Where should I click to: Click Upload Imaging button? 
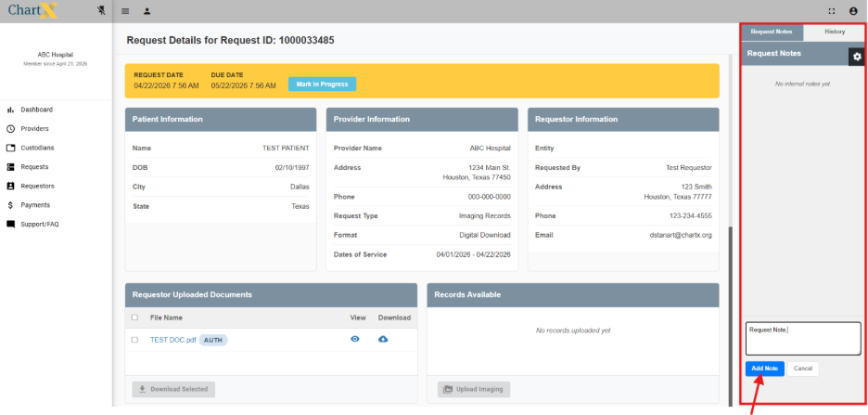(x=473, y=389)
